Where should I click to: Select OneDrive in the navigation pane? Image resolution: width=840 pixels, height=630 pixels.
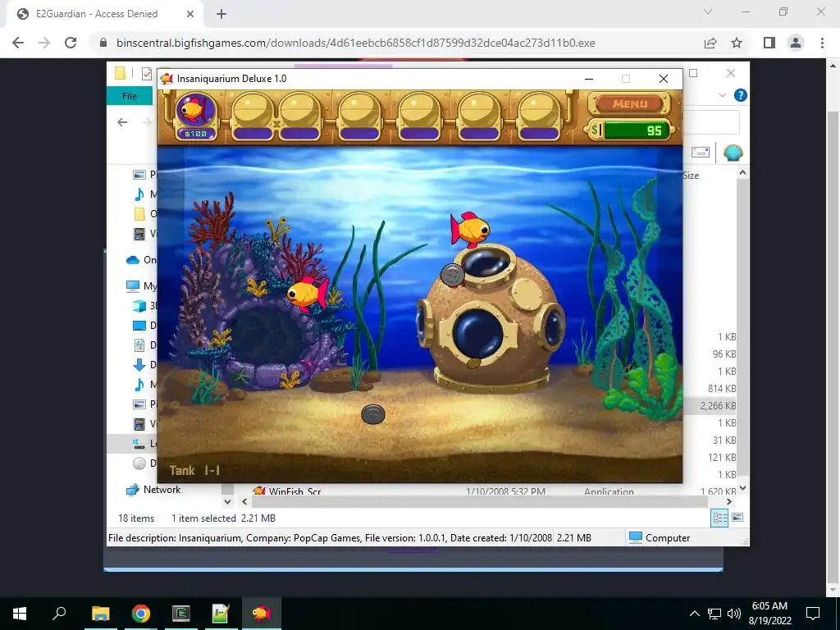tap(141, 260)
